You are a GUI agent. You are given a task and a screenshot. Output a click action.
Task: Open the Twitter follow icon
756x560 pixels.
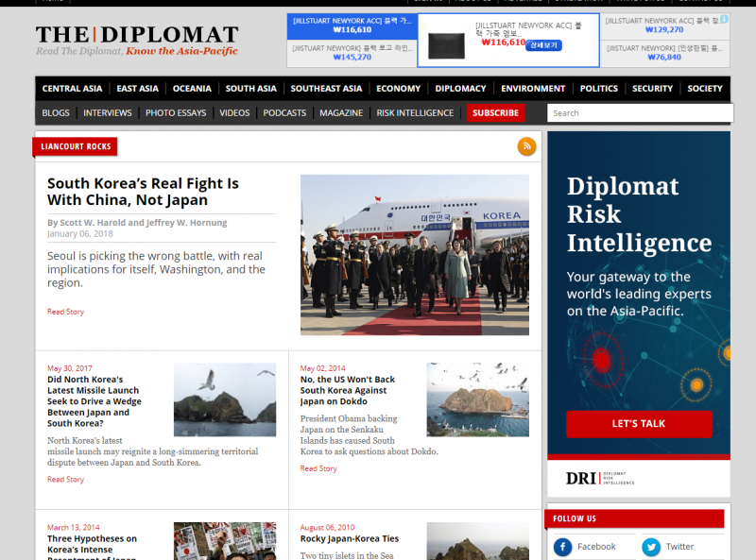point(651,547)
